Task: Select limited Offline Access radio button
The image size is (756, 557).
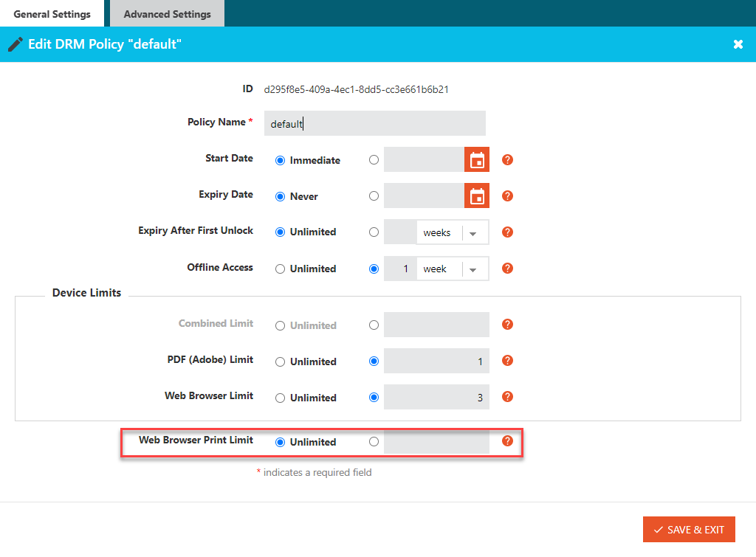Action: point(374,269)
